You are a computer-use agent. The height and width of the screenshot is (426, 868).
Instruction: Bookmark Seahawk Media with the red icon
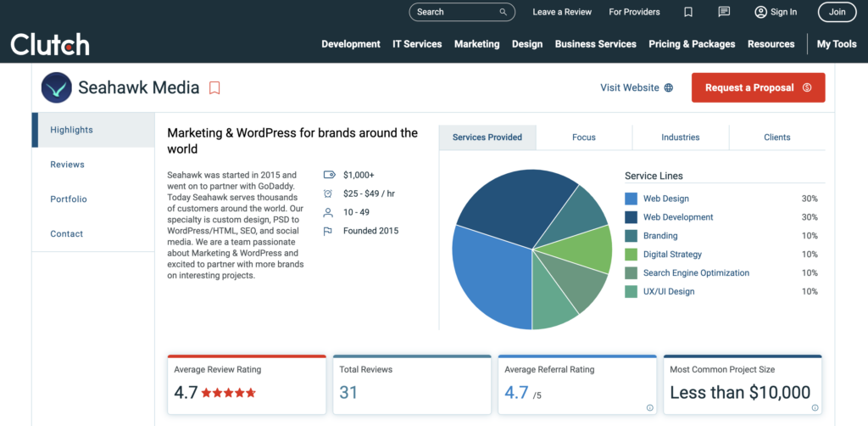(x=214, y=87)
